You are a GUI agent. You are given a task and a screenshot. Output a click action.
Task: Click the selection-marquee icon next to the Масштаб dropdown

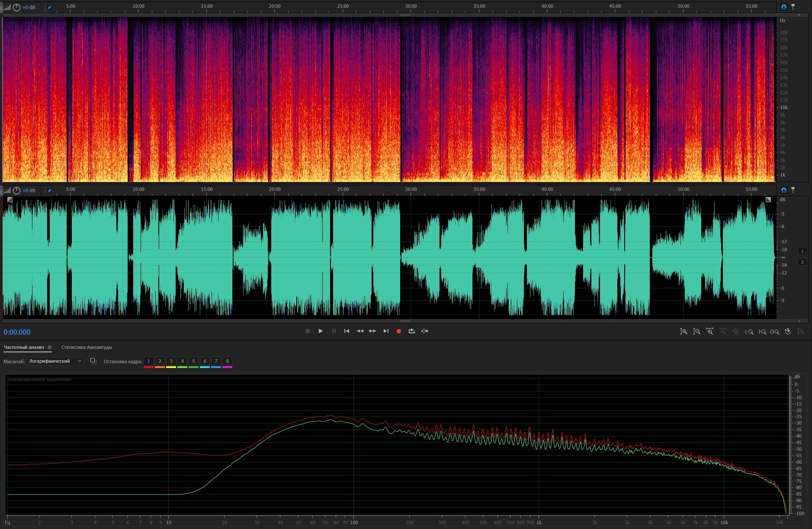[x=93, y=361]
